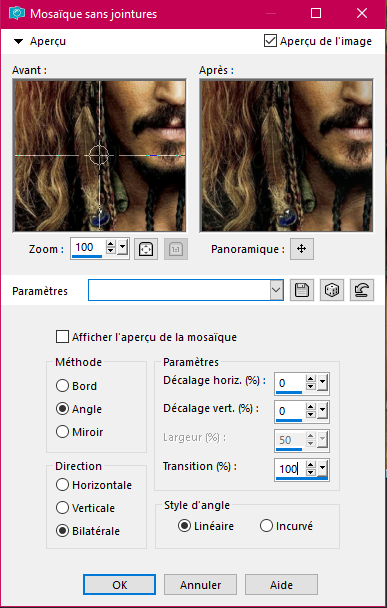Open the Zoom value slider dropdown arrow
The width and height of the screenshot is (387, 608).
tap(123, 247)
